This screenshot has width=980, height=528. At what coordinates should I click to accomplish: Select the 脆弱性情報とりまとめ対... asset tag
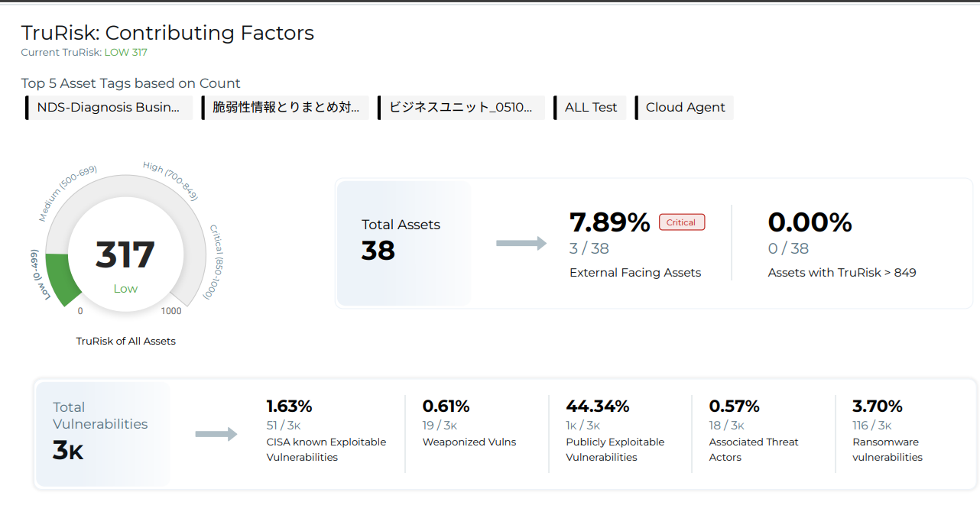coord(286,108)
